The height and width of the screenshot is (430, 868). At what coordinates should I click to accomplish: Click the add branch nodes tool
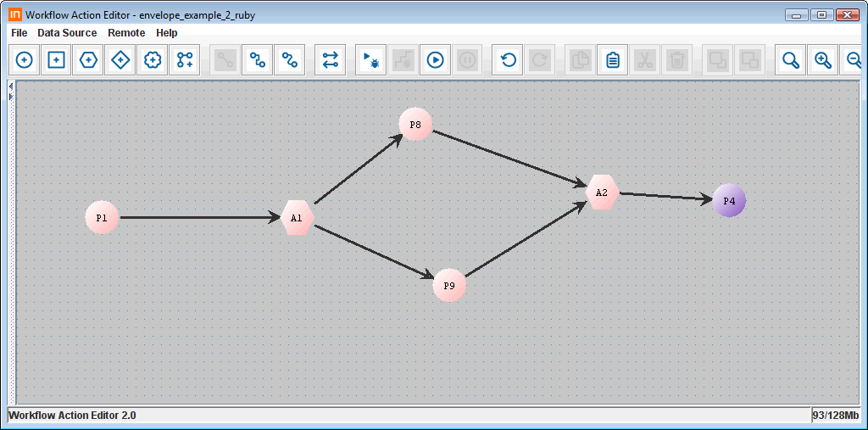pyautogui.click(x=185, y=60)
